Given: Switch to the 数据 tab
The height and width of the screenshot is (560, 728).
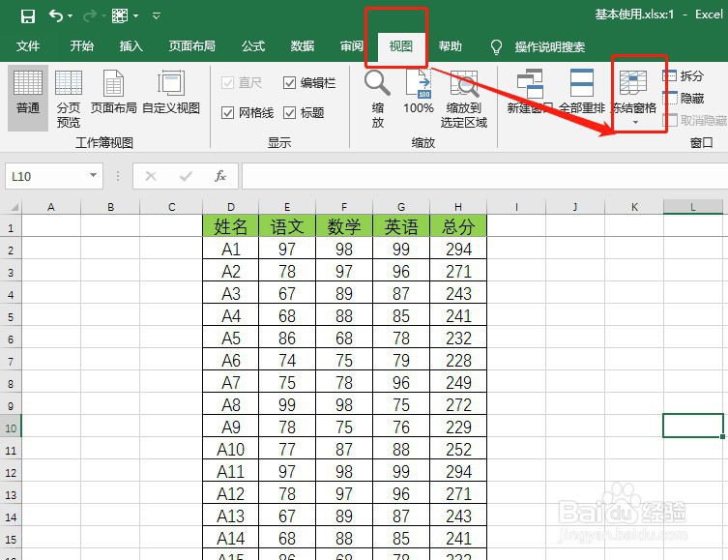Looking at the screenshot, I should (x=303, y=46).
